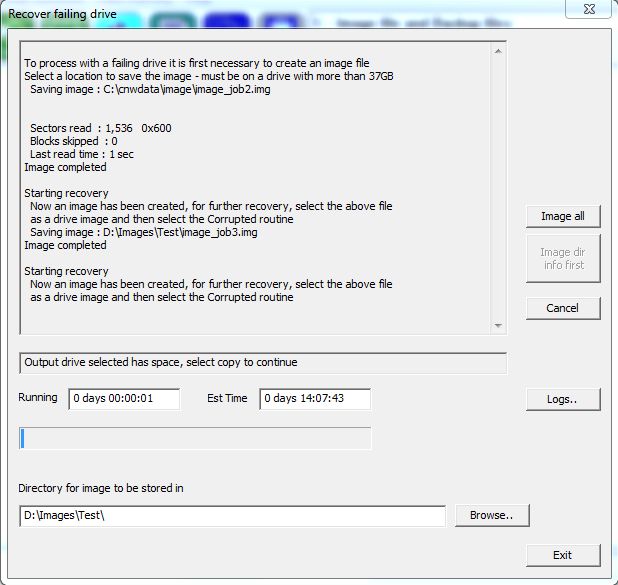
Task: Focus the D:\Images\Test\ directory field
Action: pos(231,516)
